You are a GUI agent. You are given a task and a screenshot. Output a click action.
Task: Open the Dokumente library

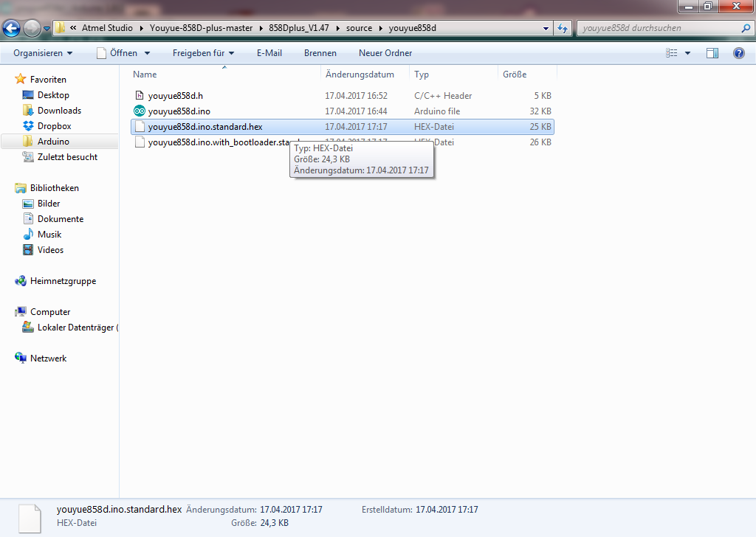click(x=61, y=218)
